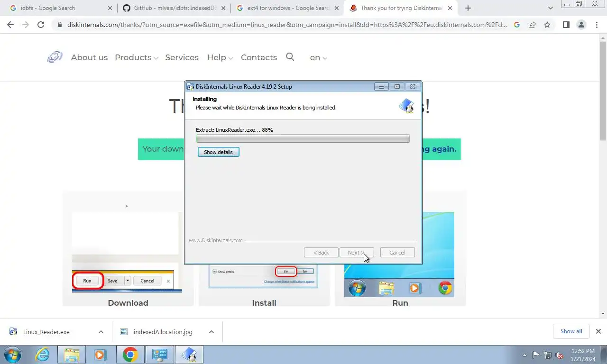Click the Download step screenshot thumbnail
607x364 pixels.
[127, 252]
